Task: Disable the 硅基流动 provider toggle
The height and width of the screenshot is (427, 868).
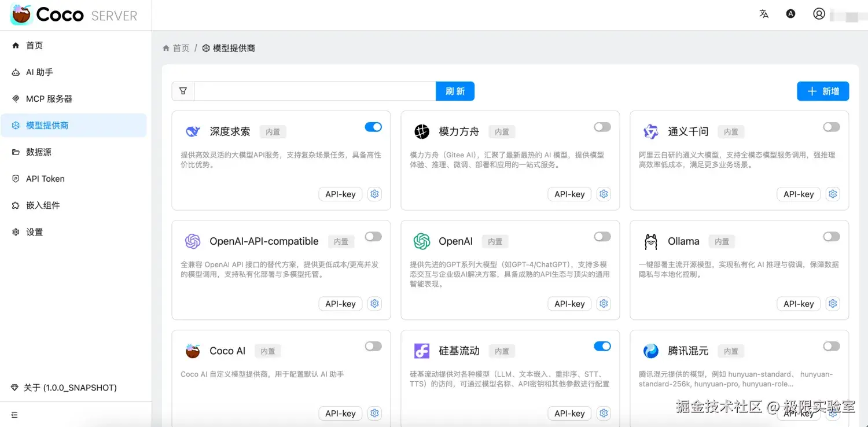Action: coord(602,346)
